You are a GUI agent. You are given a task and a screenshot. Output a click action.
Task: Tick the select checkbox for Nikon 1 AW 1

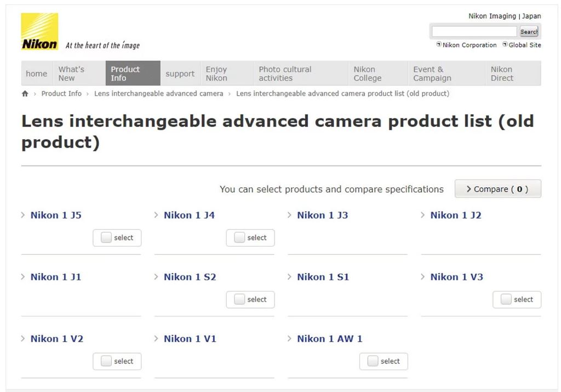pyautogui.click(x=373, y=361)
